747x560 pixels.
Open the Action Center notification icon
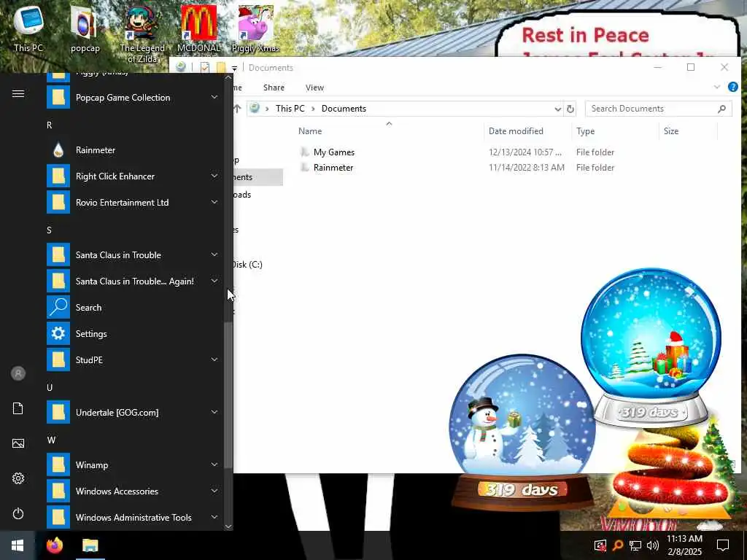point(723,545)
